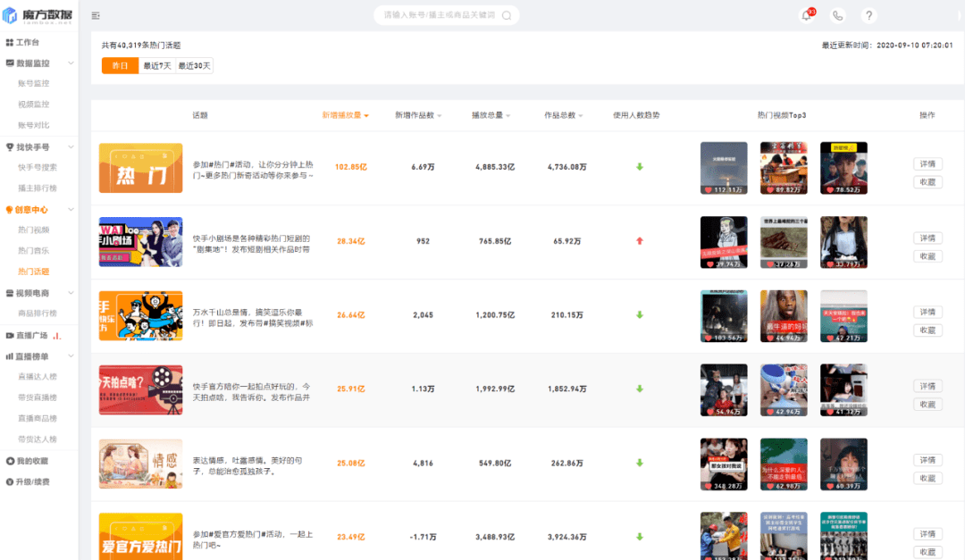Image resolution: width=965 pixels, height=560 pixels.
Task: Click 收藏 for the 快手小剧场 topic row
Action: click(927, 256)
